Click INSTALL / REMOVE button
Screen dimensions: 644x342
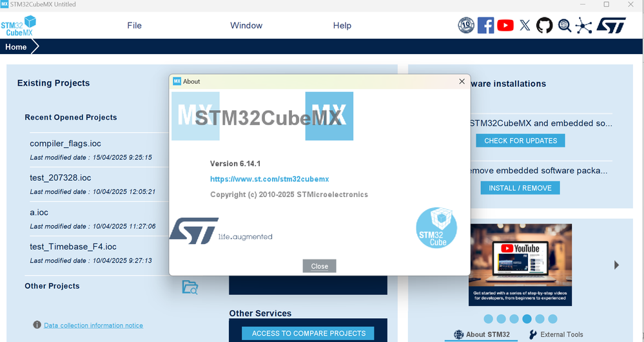coord(520,188)
